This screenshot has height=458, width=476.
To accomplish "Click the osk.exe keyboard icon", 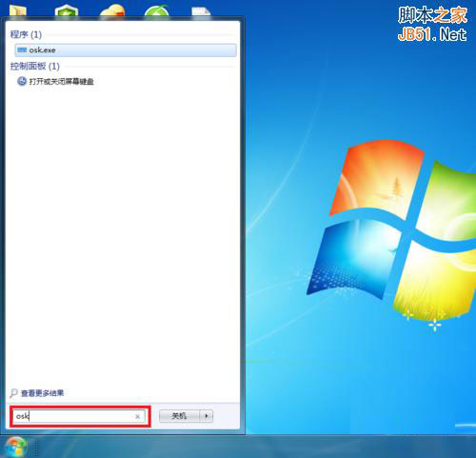I will (22, 50).
